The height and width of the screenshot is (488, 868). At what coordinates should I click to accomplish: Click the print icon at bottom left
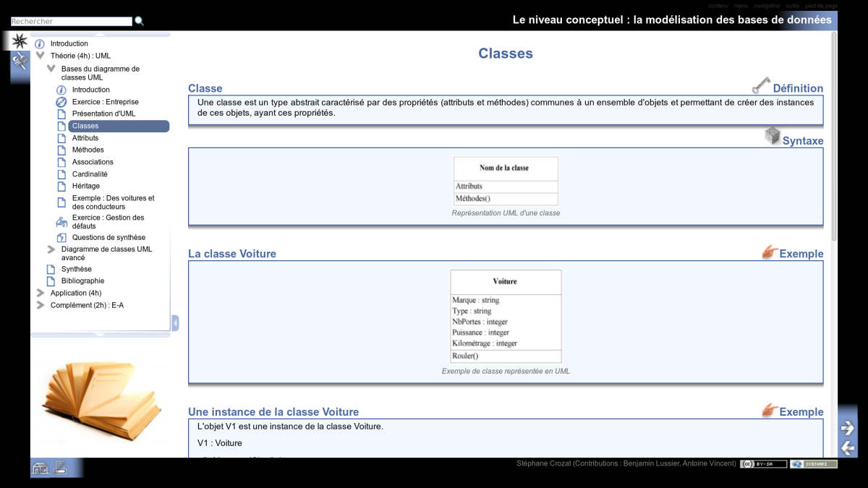click(60, 468)
